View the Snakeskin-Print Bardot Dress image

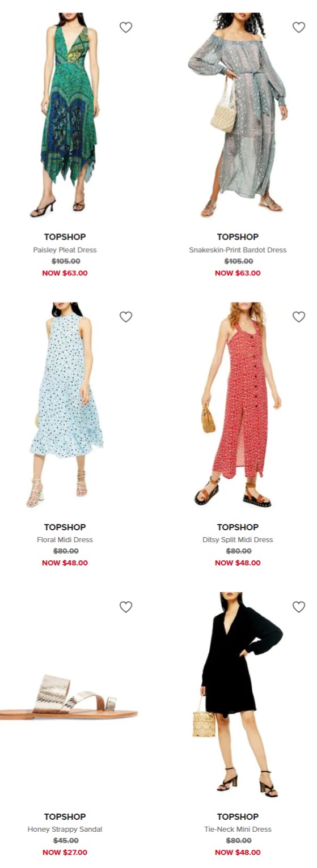pos(238,116)
